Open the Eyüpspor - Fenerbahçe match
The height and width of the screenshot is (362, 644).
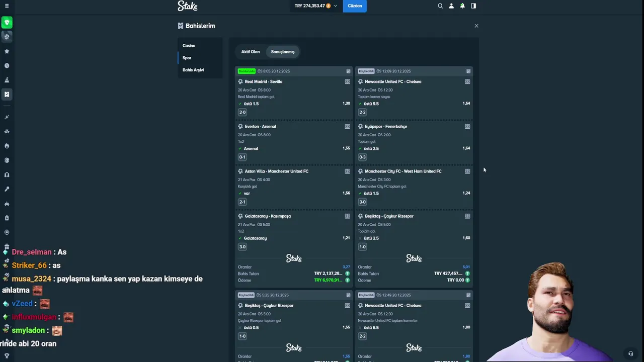386,127
